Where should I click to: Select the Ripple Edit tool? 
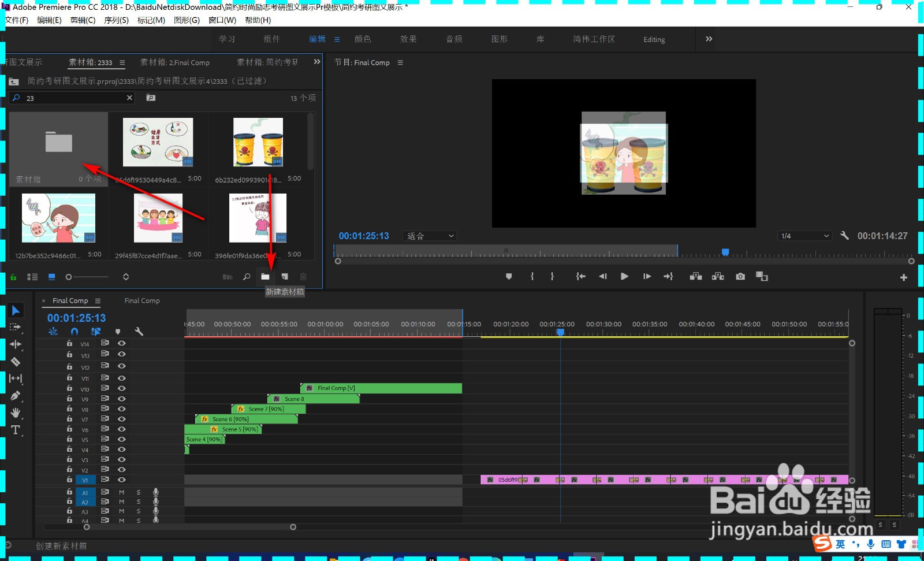(16, 344)
